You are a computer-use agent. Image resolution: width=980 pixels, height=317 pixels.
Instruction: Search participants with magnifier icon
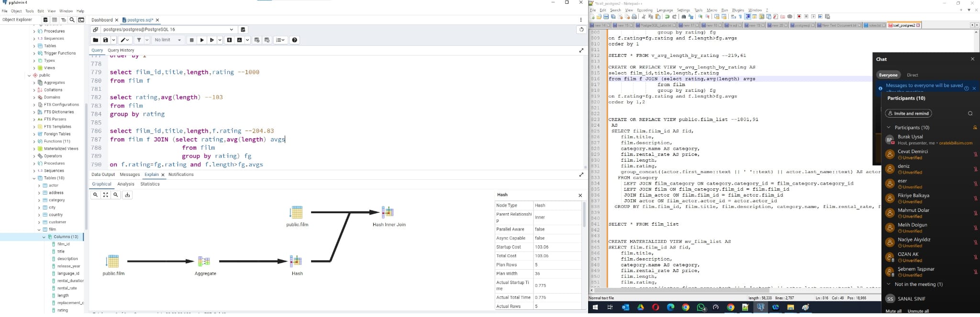970,113
